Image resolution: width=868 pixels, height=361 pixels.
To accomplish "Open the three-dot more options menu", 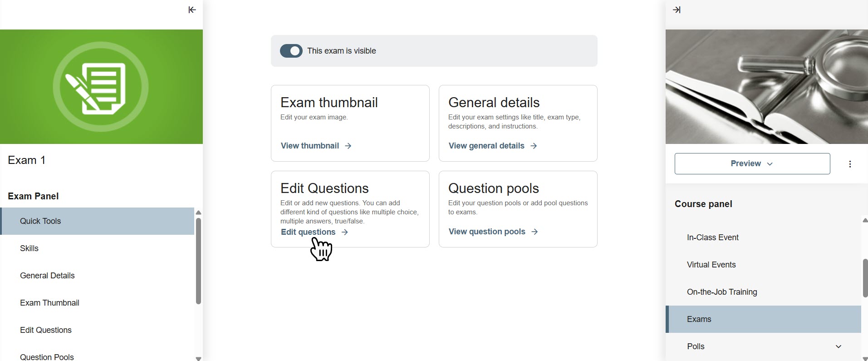I will 850,164.
